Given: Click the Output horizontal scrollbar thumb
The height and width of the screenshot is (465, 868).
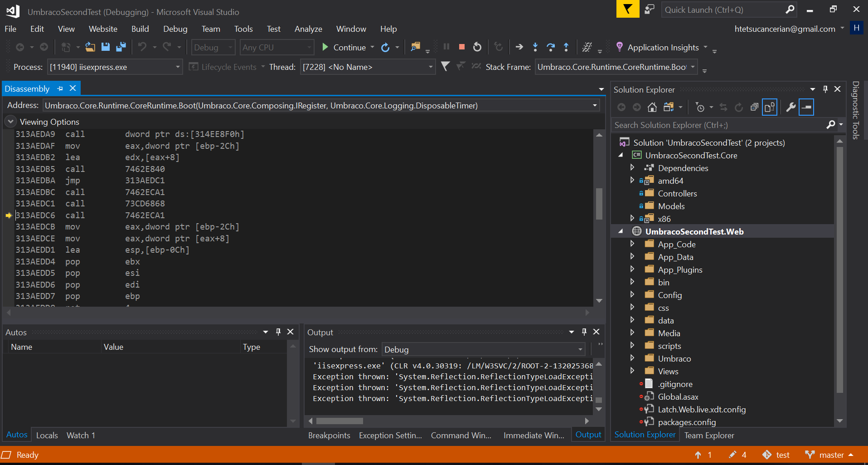Looking at the screenshot, I should click(339, 421).
